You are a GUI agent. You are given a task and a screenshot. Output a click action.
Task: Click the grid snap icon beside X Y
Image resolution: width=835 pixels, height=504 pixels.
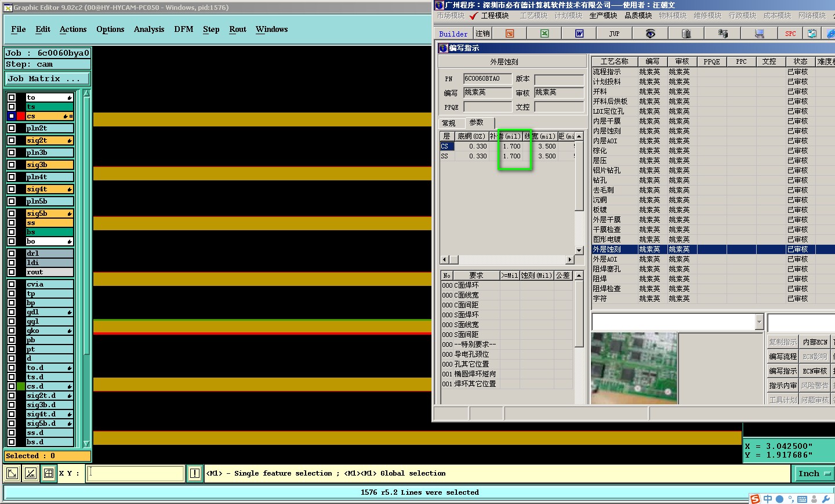click(x=49, y=473)
